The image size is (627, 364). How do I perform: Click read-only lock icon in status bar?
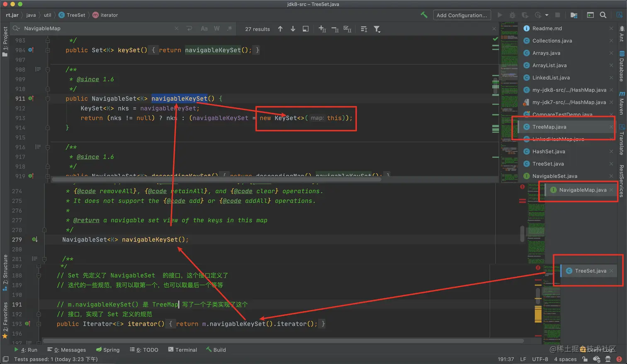(x=585, y=359)
